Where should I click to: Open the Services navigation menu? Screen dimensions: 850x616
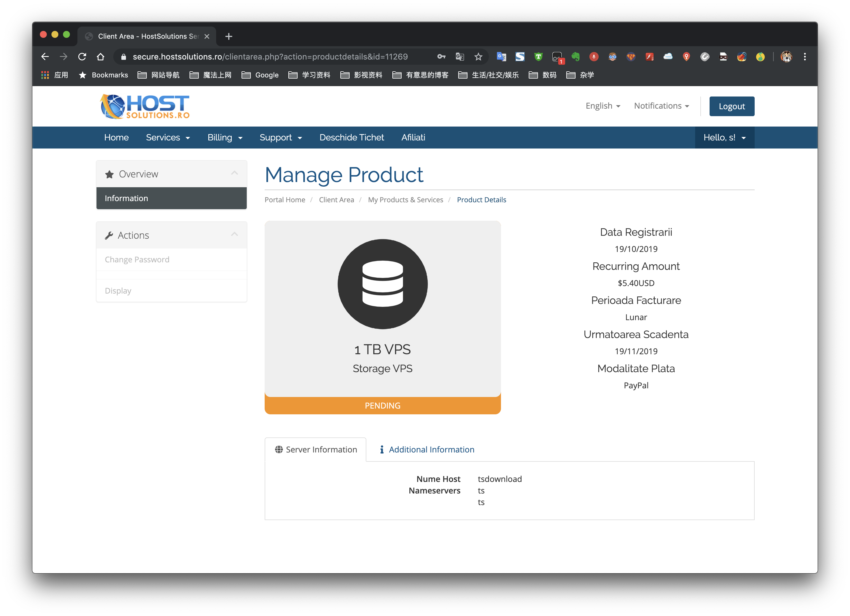coord(168,138)
